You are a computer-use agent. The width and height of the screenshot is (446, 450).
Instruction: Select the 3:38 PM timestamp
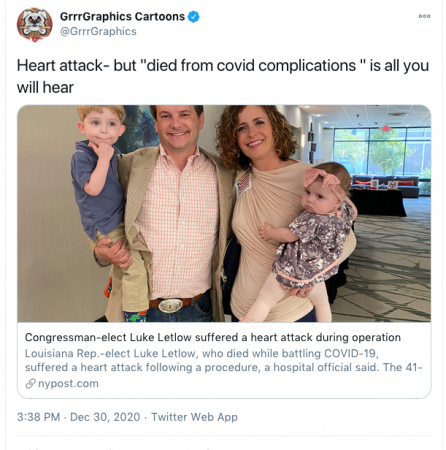(39, 417)
